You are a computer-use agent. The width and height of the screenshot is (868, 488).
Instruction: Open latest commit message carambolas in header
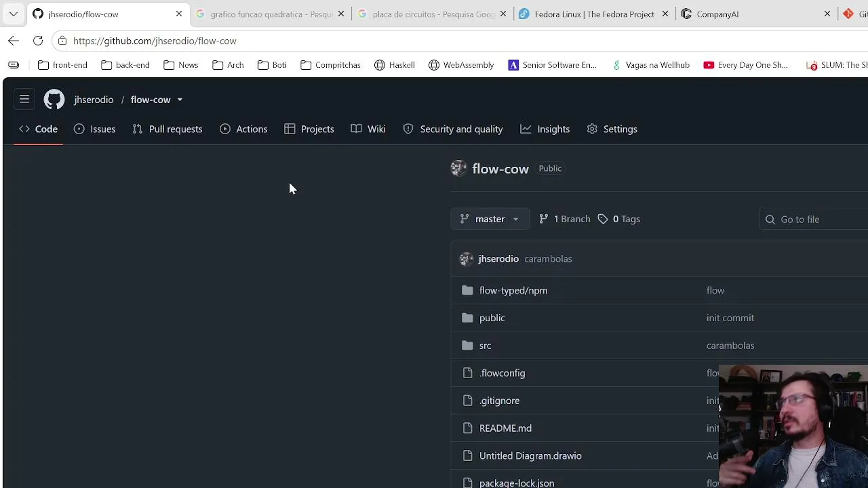click(548, 259)
